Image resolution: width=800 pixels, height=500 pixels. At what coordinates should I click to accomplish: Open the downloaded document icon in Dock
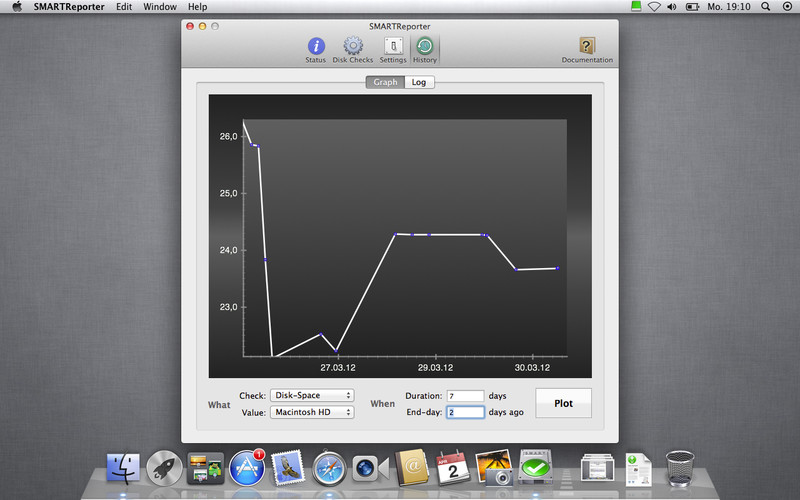click(x=639, y=469)
